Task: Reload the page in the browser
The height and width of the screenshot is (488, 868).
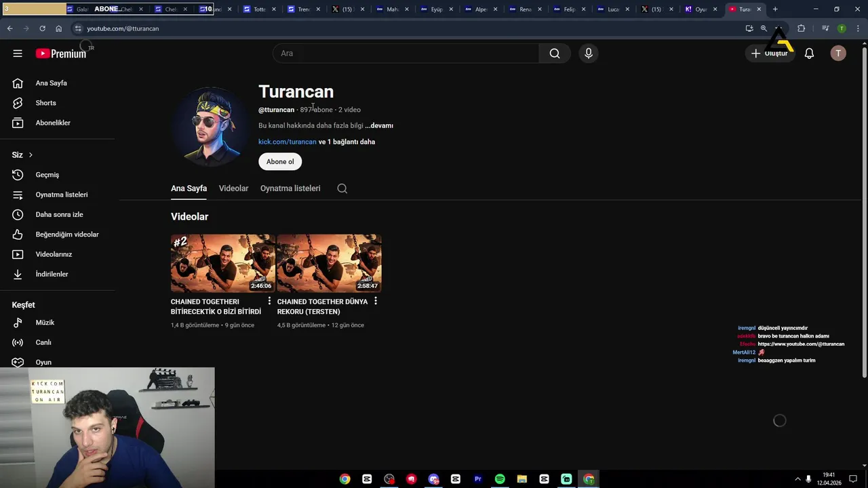Action: pyautogui.click(x=42, y=28)
